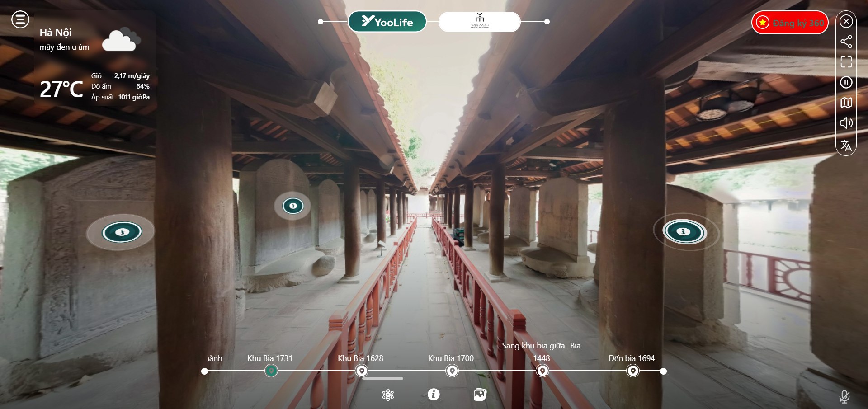This screenshot has height=409, width=868.
Task: Open the information icon in the bottom bar
Action: pyautogui.click(x=434, y=395)
